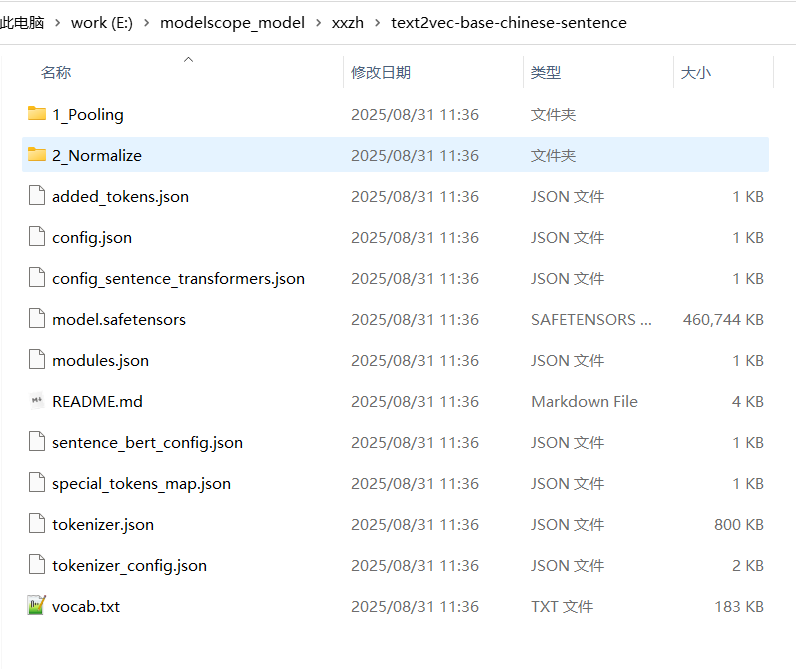Select sentence_bert_config.json file name
This screenshot has height=669, width=796.
click(x=147, y=443)
